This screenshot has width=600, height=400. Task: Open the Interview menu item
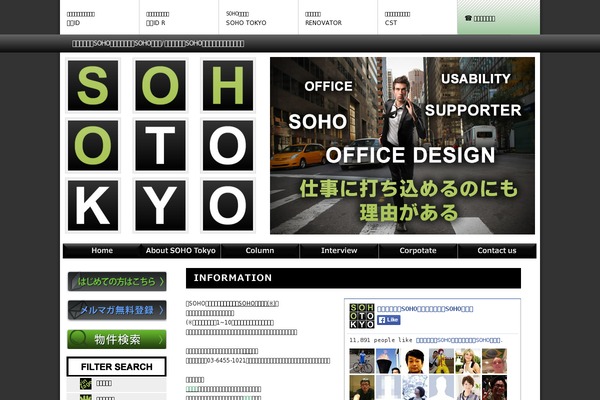click(339, 251)
